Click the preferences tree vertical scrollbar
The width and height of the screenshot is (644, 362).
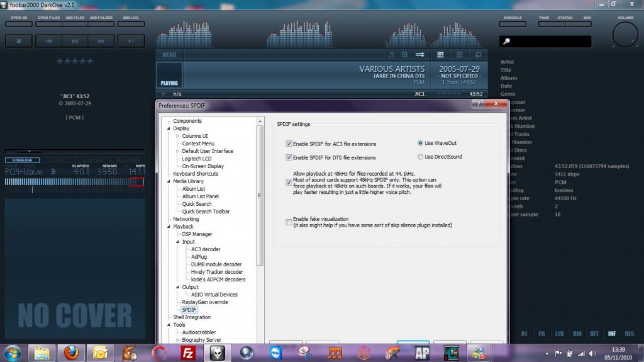260,195
